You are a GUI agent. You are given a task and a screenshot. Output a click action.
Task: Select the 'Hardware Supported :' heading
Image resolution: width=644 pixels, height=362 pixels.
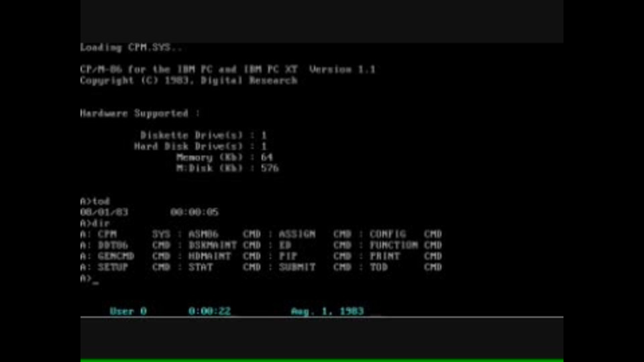pos(140,113)
